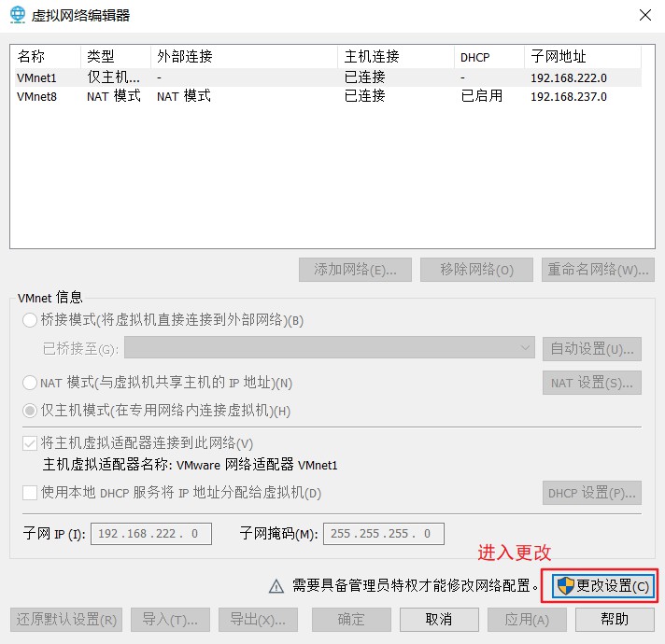This screenshot has width=665, height=644.
Task: Click NAT 模式 type cell of VMnet8
Action: point(114,96)
